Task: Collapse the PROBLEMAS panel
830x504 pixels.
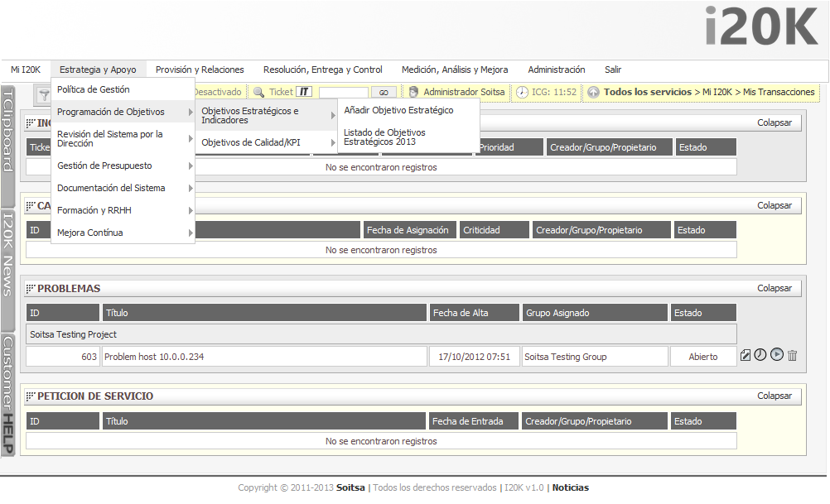Action: pyautogui.click(x=774, y=288)
